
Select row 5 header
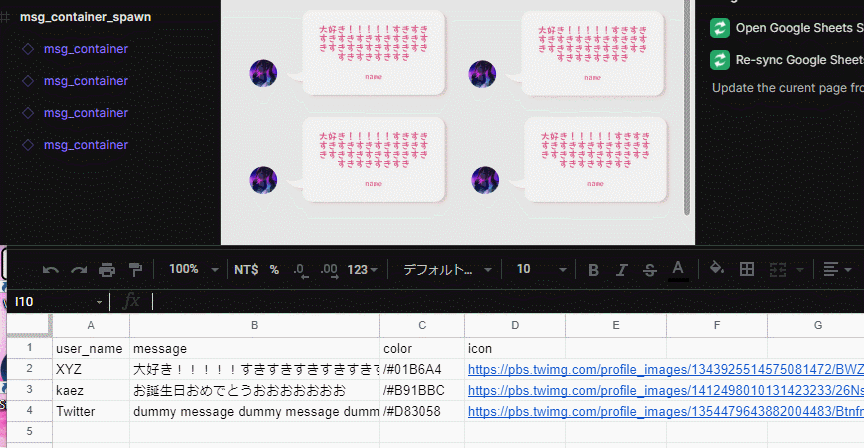pyautogui.click(x=30, y=431)
